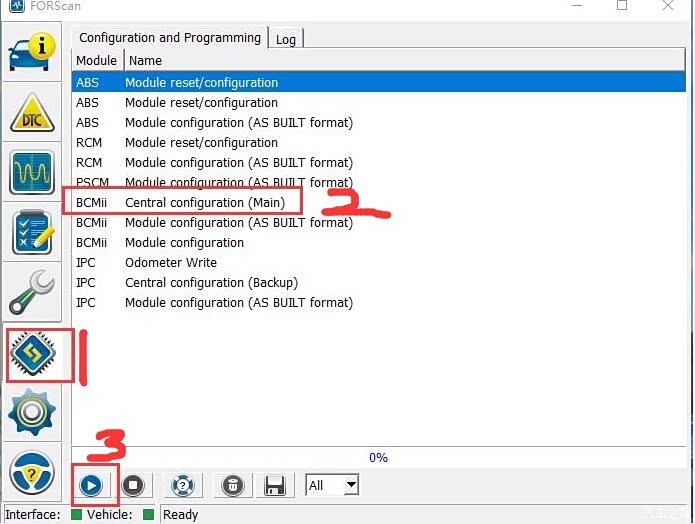Select RCM Module reset/configuration row
The height and width of the screenshot is (524, 695).
(x=379, y=142)
